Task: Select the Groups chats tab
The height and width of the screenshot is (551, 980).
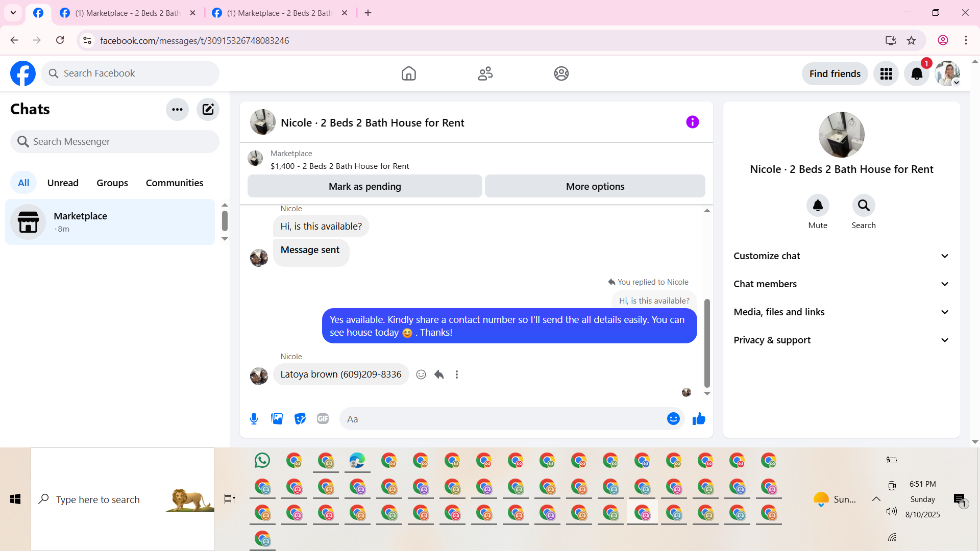Action: (x=112, y=183)
